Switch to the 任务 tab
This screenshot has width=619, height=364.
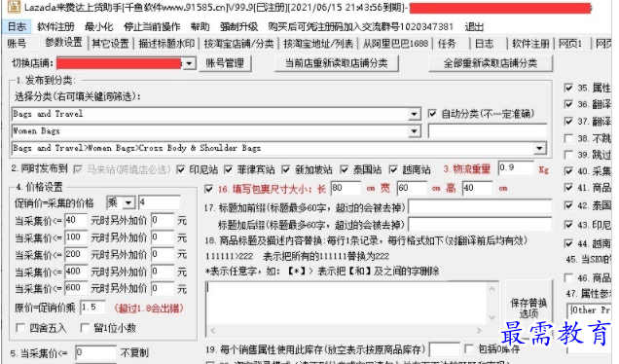coord(447,44)
